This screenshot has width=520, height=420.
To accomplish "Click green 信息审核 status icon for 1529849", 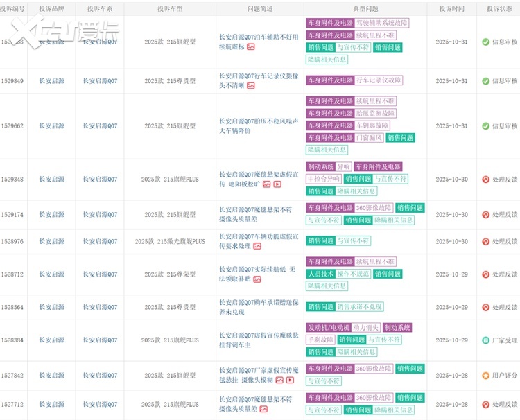I will [485, 81].
